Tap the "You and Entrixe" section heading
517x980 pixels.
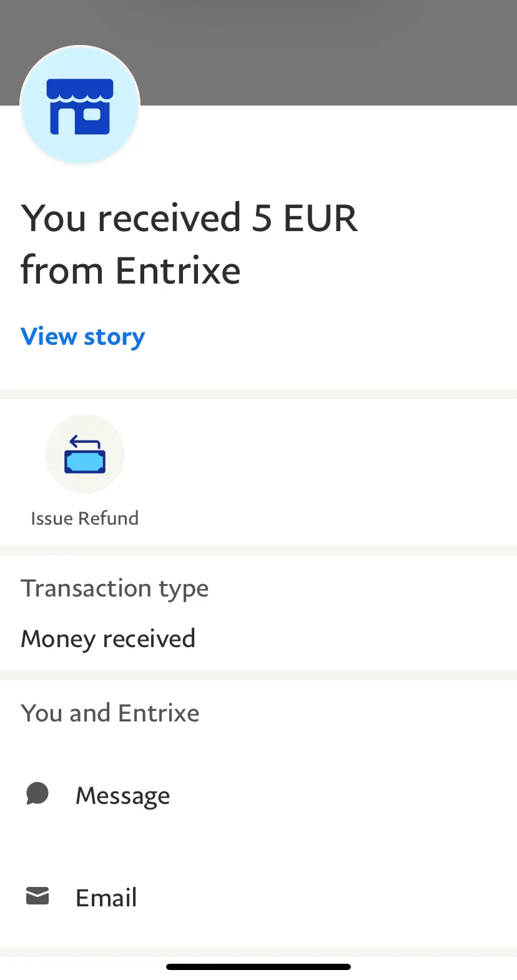[x=110, y=713]
